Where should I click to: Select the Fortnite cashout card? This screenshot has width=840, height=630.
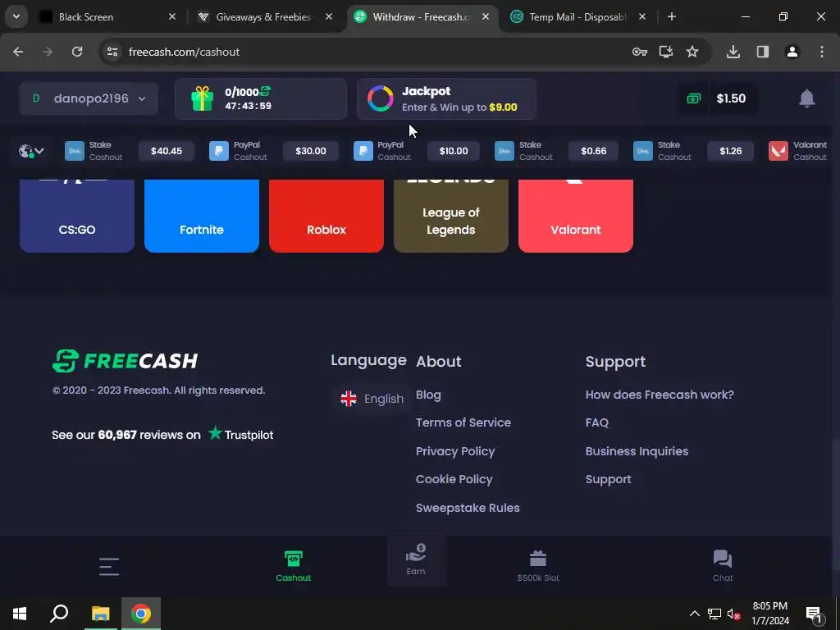(x=202, y=216)
